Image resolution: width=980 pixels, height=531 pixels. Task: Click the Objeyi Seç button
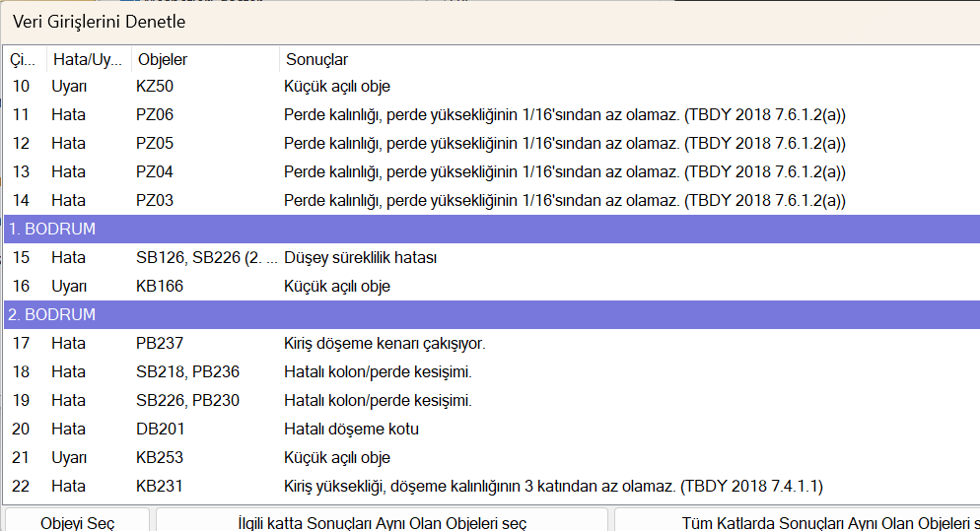[x=77, y=521]
